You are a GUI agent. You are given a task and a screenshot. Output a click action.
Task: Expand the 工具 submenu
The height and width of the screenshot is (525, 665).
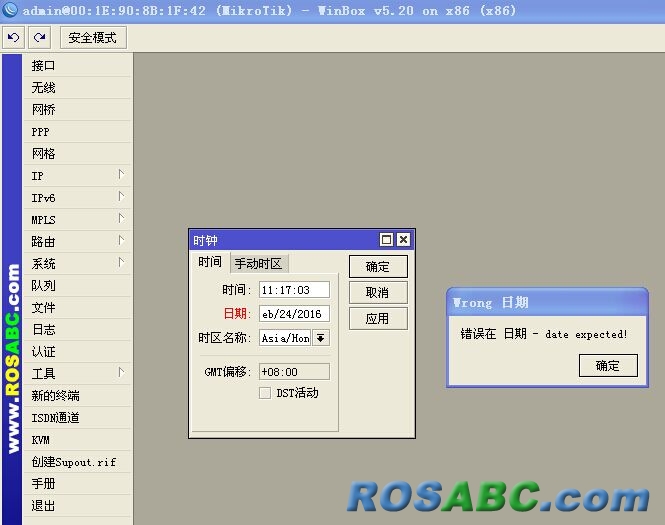click(78, 374)
